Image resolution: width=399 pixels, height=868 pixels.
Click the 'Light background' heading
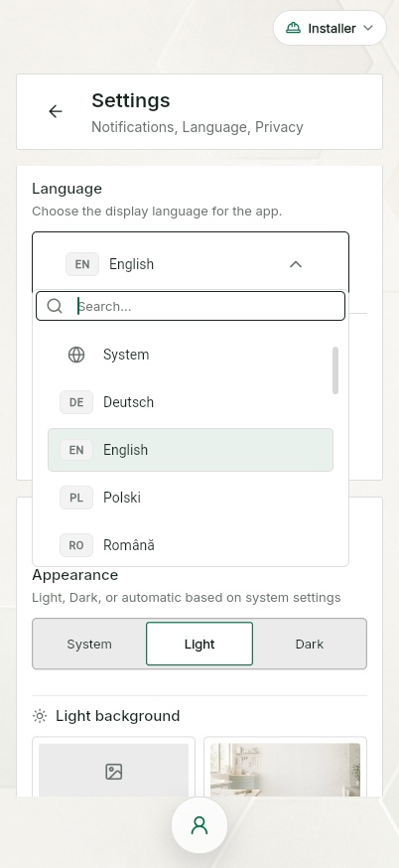click(x=118, y=716)
